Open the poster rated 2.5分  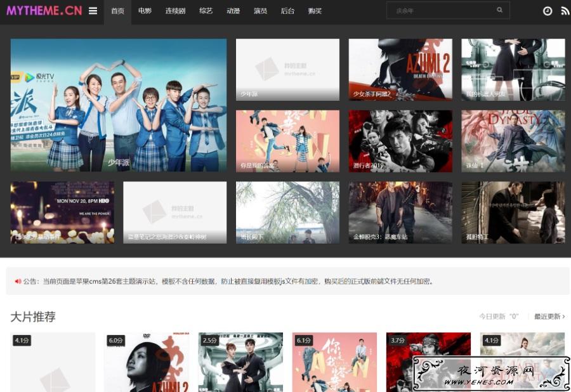click(240, 362)
